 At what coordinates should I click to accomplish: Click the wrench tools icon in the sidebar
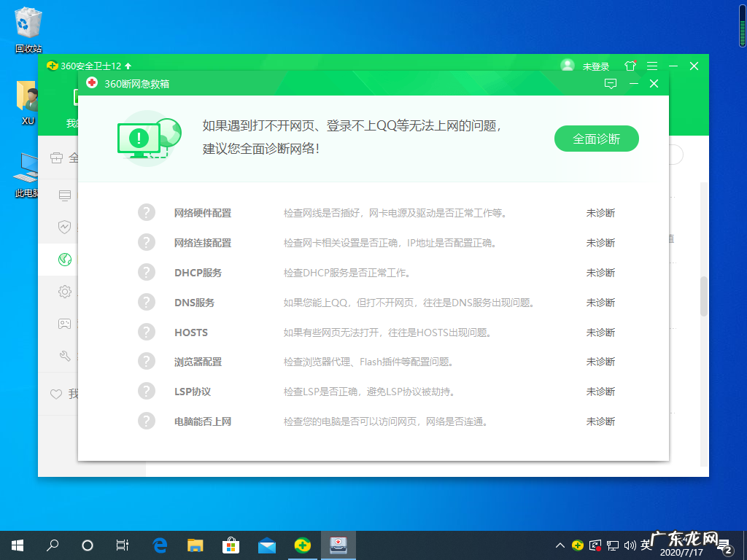[64, 356]
